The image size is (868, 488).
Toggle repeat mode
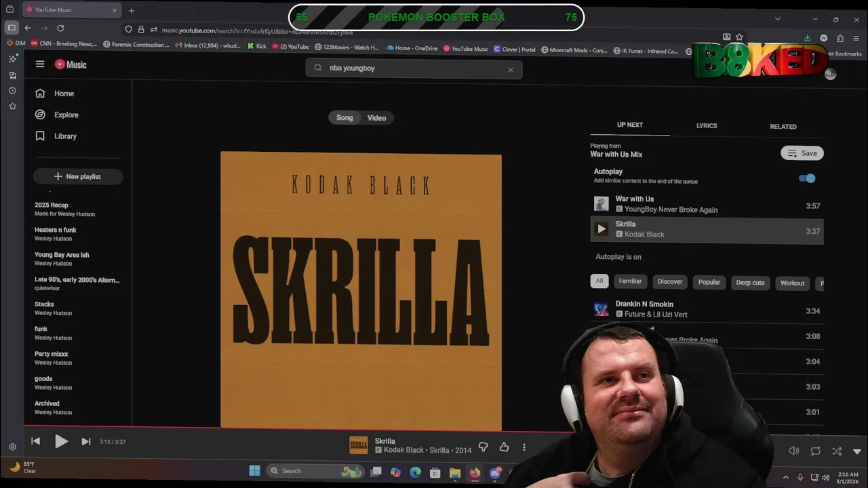pyautogui.click(x=816, y=451)
